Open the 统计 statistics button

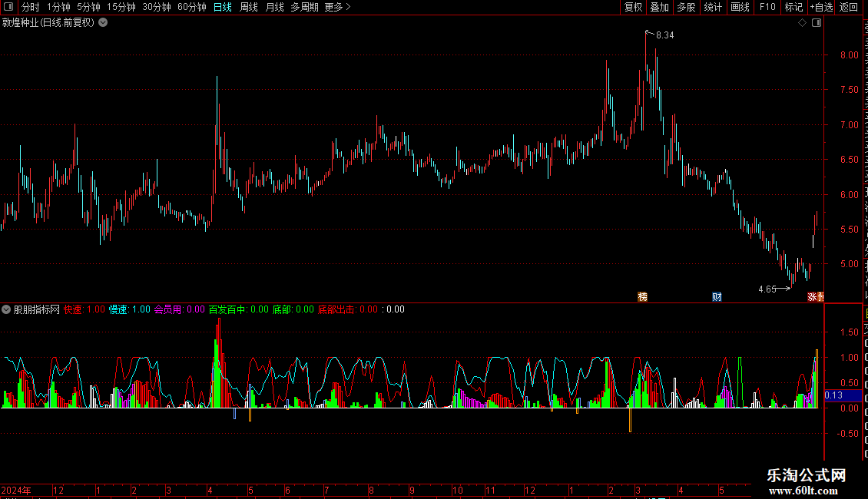click(x=713, y=7)
